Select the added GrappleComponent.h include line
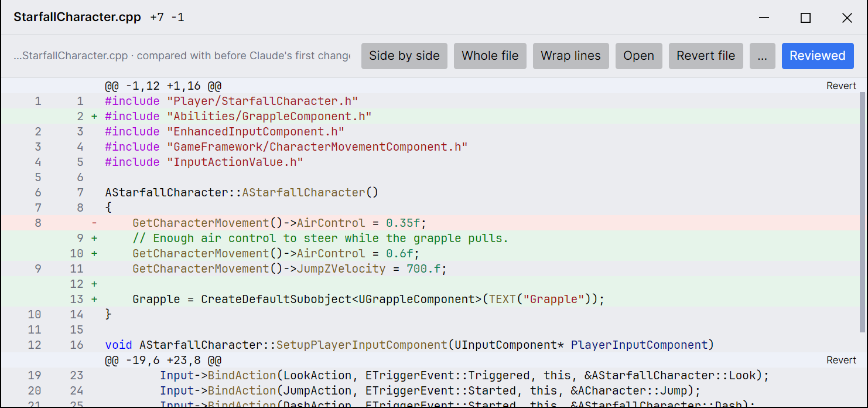868x408 pixels. 430,116
